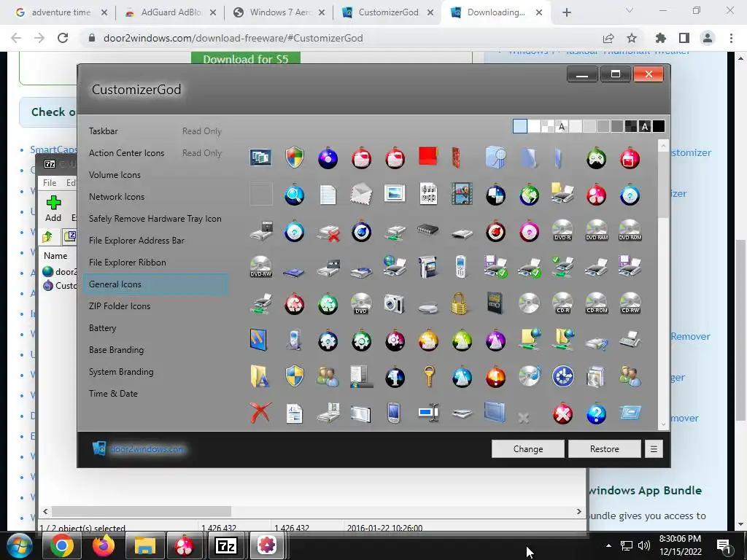The width and height of the screenshot is (747, 560).
Task: Select the open envelope mail icon
Action: click(361, 195)
